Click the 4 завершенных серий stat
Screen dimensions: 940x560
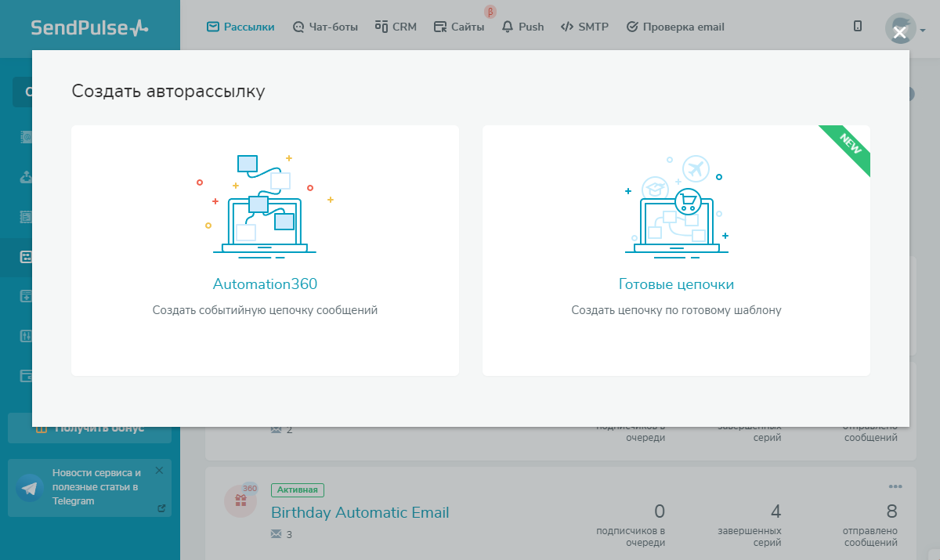tap(750, 523)
